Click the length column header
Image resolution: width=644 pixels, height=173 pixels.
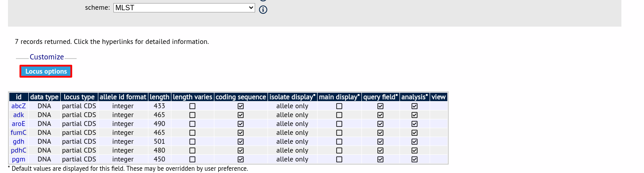pos(159,97)
